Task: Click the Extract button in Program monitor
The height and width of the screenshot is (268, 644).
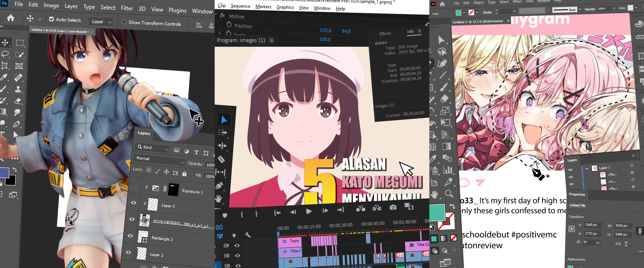Action: coord(377,208)
